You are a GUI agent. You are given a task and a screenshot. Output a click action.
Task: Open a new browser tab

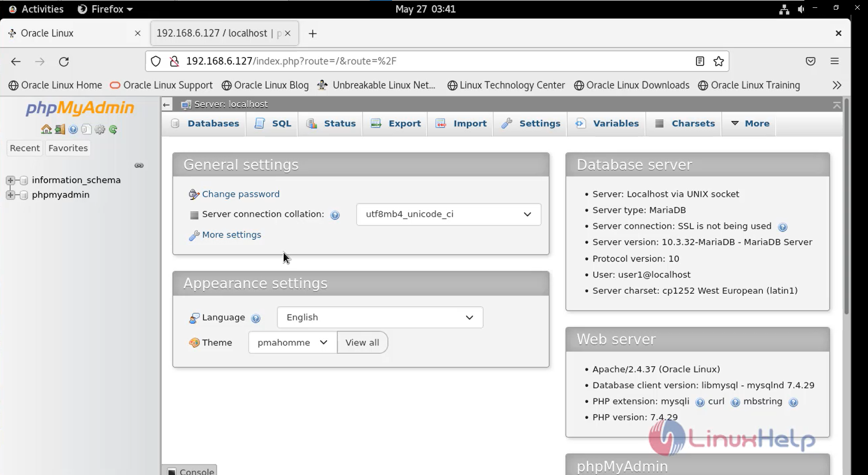pyautogui.click(x=312, y=34)
